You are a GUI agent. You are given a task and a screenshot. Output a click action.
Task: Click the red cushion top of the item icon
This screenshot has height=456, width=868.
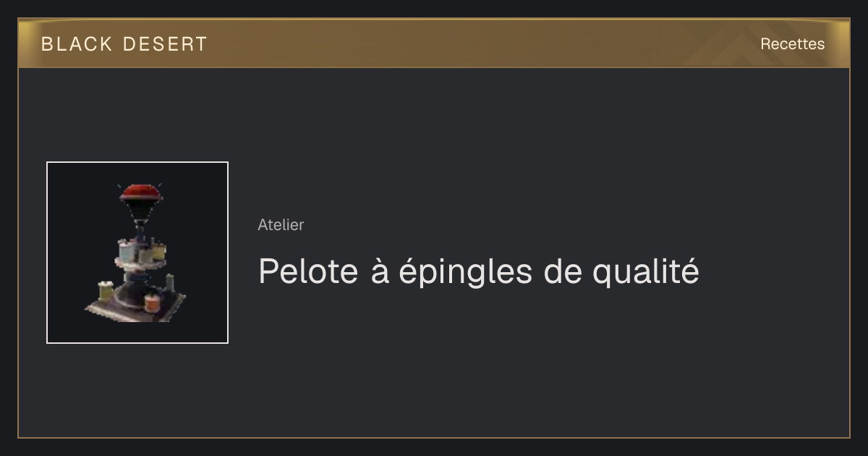point(140,193)
